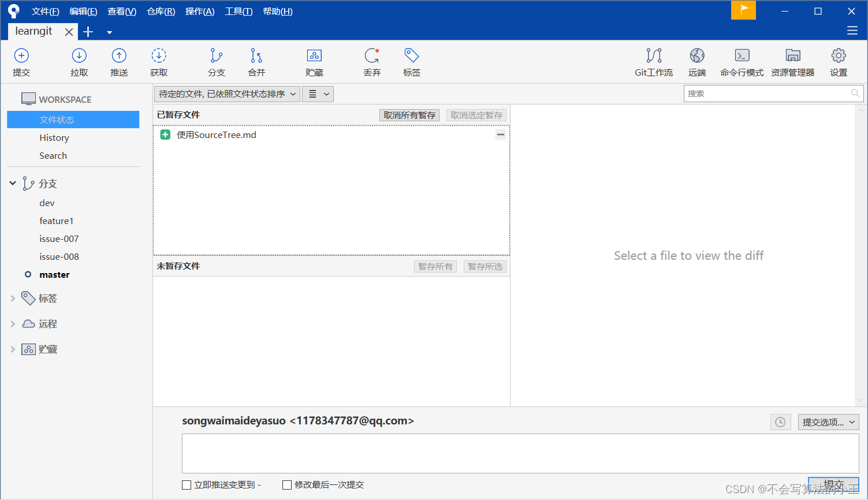Open the hamburger menu in tab bar
Viewport: 868px width, 500px height.
[852, 31]
